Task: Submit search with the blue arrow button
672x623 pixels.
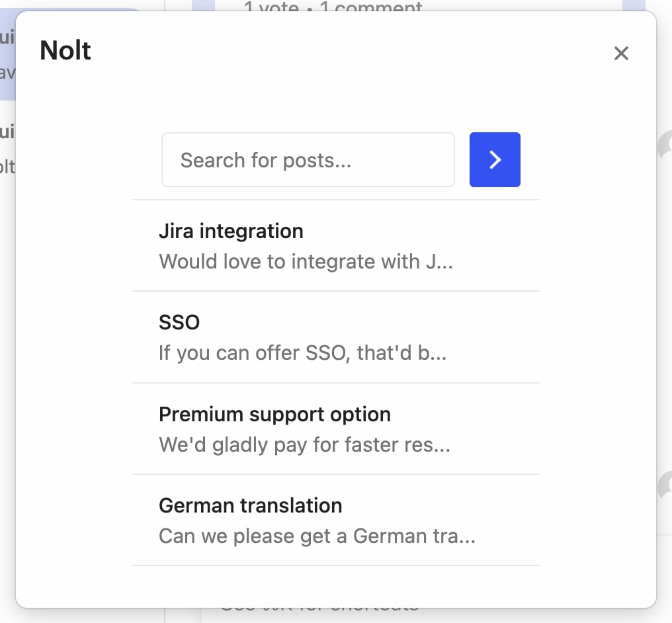Action: pyautogui.click(x=495, y=159)
